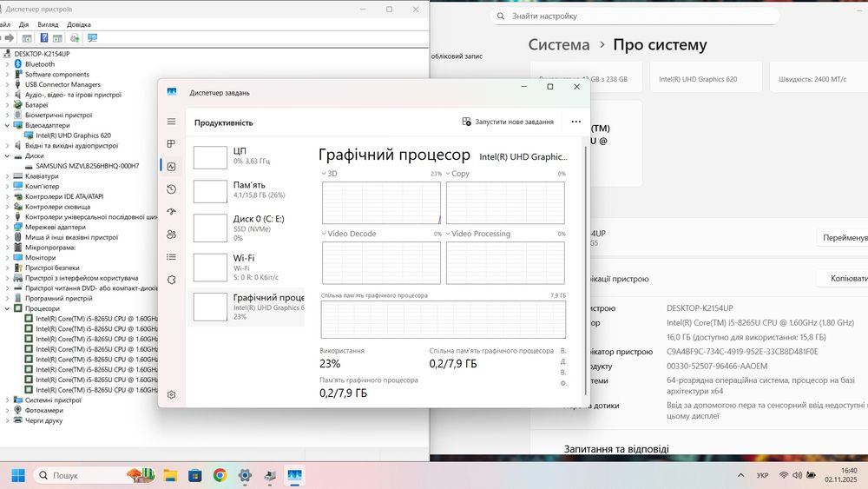Open Дія menu in Device Manager
The height and width of the screenshot is (489, 868).
tap(23, 24)
